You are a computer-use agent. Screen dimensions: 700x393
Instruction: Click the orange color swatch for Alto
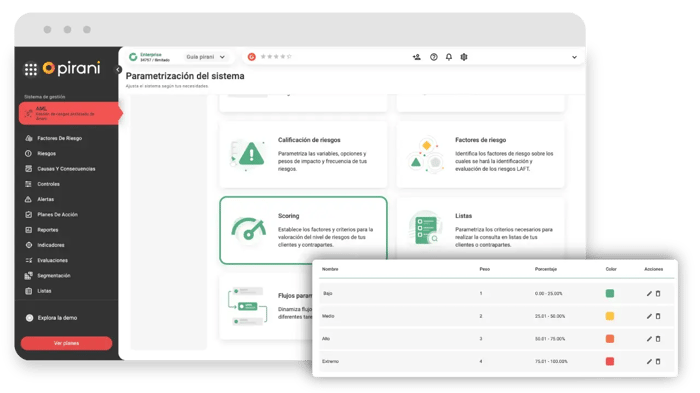(610, 339)
